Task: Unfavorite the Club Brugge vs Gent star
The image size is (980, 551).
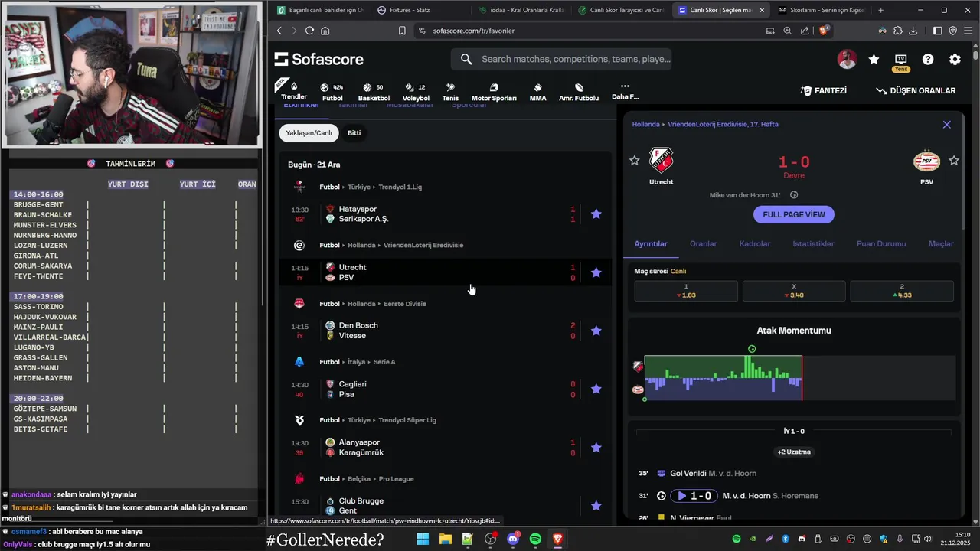Action: coord(596,506)
